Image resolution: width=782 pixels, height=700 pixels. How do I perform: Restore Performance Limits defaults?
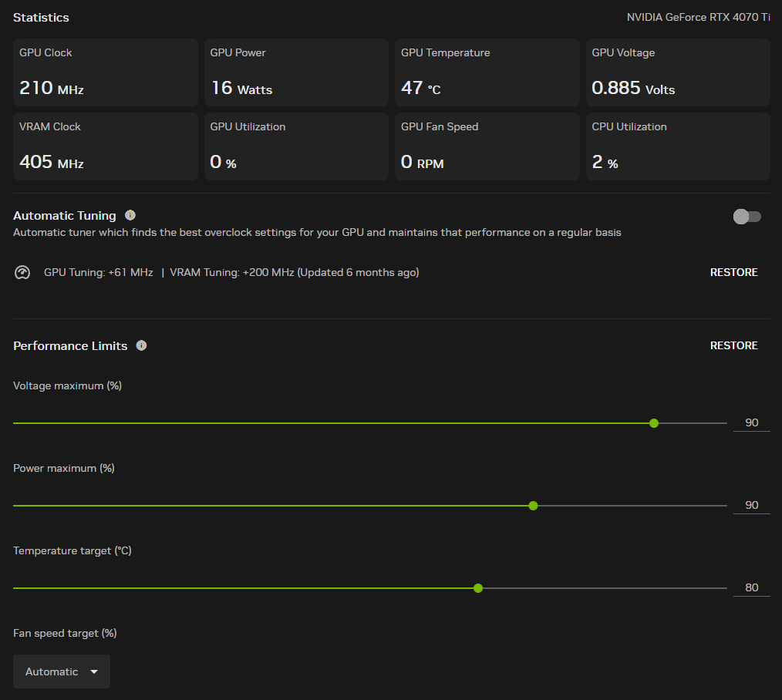click(x=733, y=345)
